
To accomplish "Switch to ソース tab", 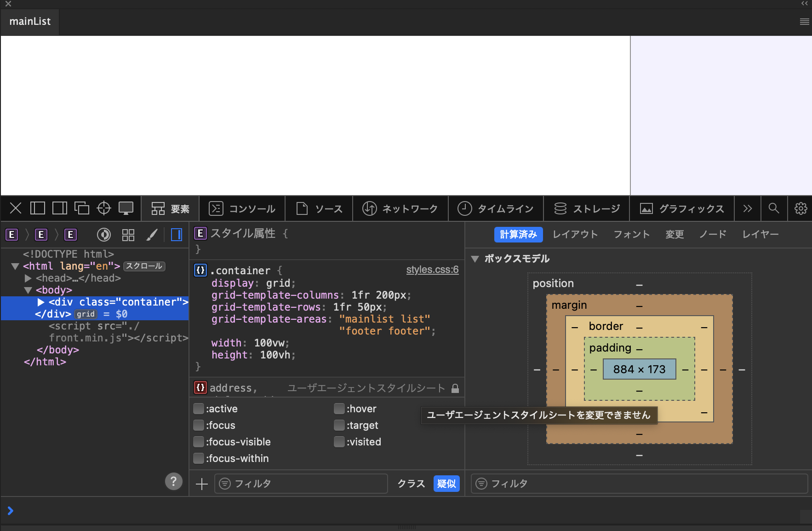I will pyautogui.click(x=319, y=208).
